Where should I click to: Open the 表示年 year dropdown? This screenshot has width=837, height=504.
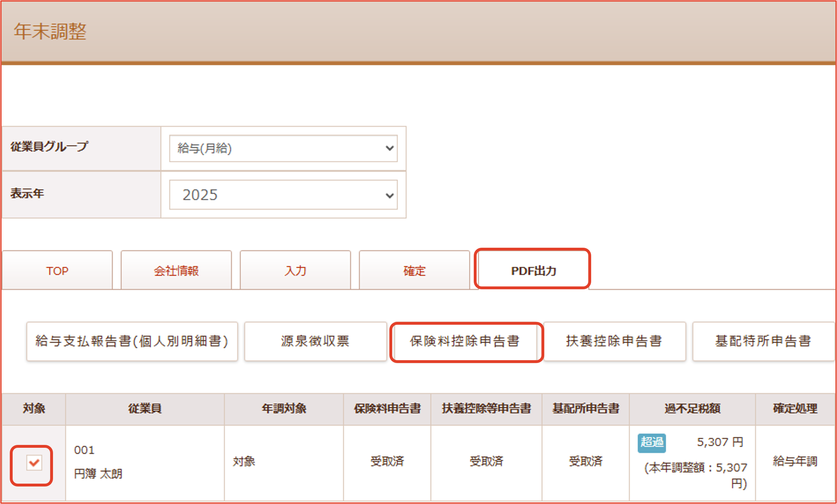click(283, 195)
